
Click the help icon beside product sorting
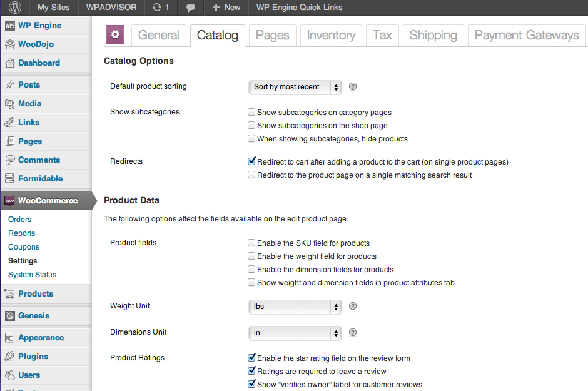[353, 87]
